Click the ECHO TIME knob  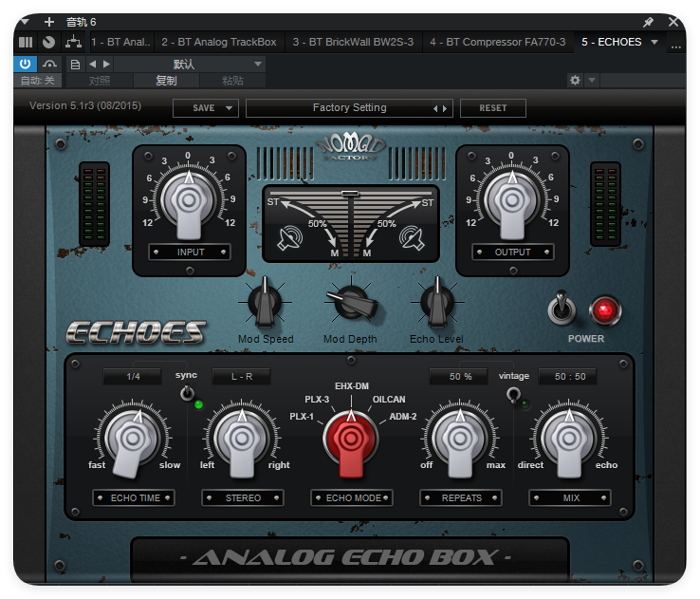point(133,439)
